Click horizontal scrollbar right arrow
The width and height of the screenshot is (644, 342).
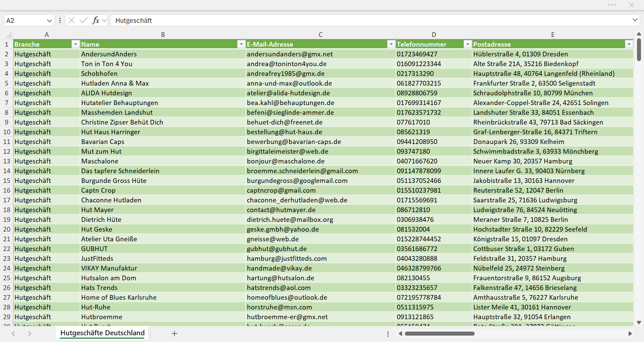630,334
